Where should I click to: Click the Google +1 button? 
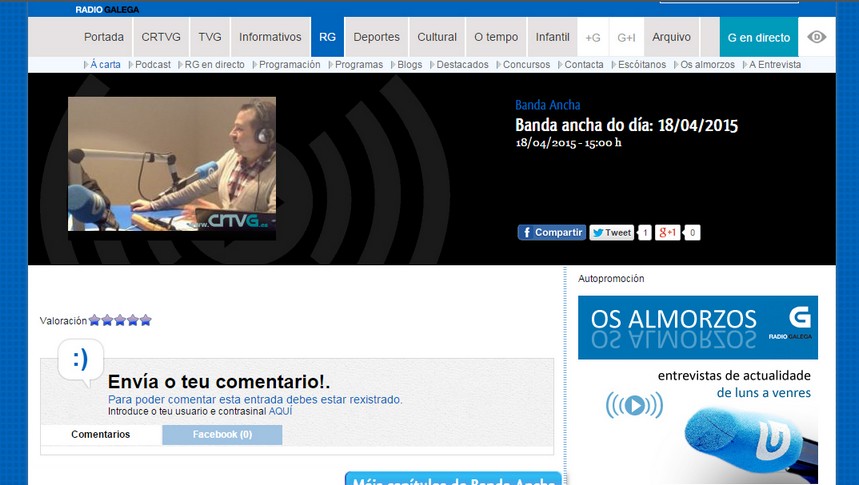click(x=667, y=232)
